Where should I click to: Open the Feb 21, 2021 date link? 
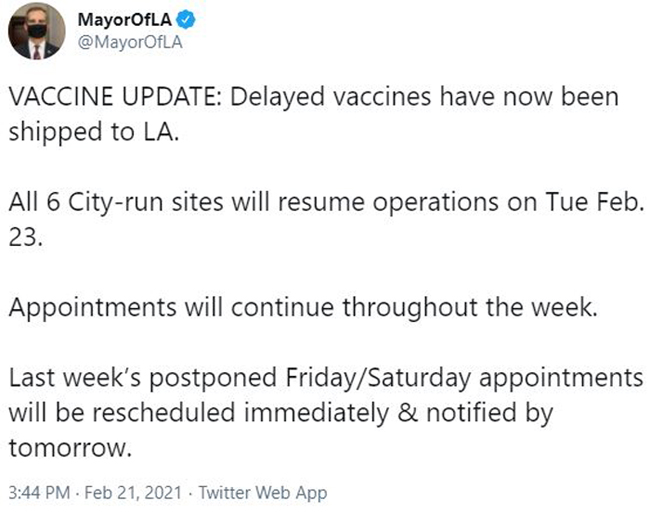tap(133, 492)
